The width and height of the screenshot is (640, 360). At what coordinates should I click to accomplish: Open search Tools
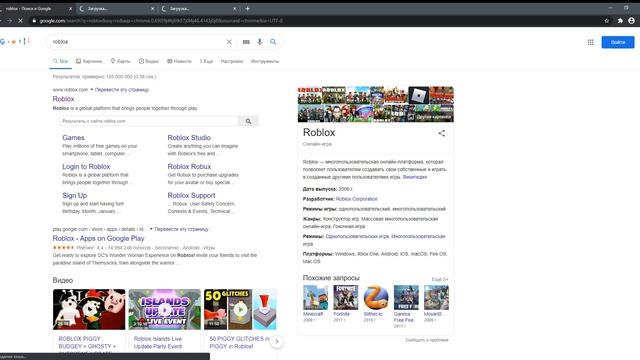(265, 61)
